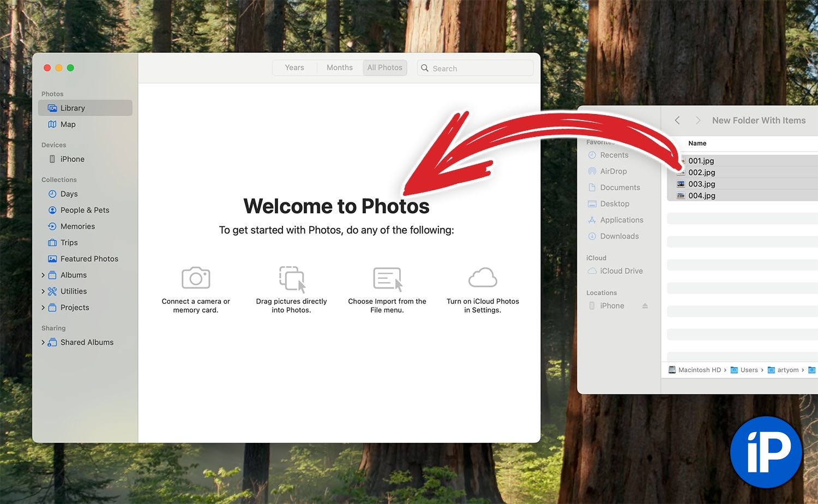Open Desktop icon in Finder sidebar

click(592, 204)
